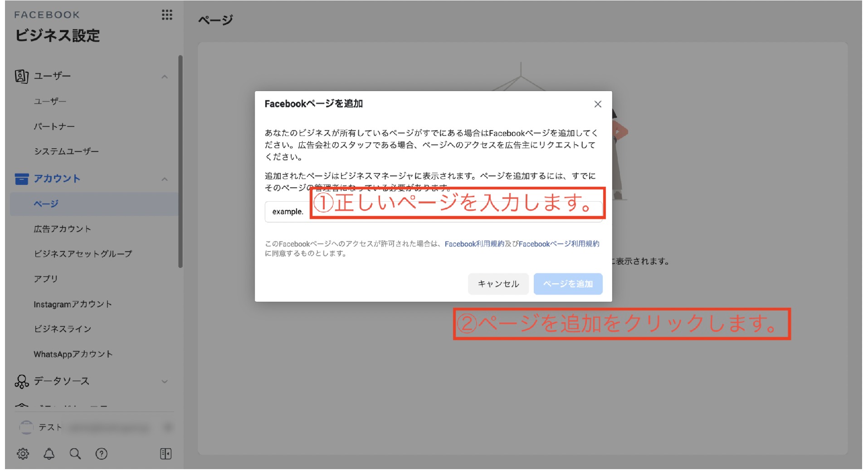Image resolution: width=868 pixels, height=475 pixels.
Task: Select ビジネスアセットグループ menu item
Action: pos(83,254)
